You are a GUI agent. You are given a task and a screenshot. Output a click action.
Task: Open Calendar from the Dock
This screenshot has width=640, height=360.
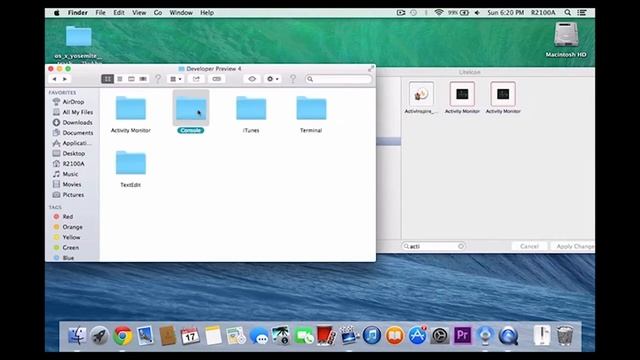coord(190,336)
